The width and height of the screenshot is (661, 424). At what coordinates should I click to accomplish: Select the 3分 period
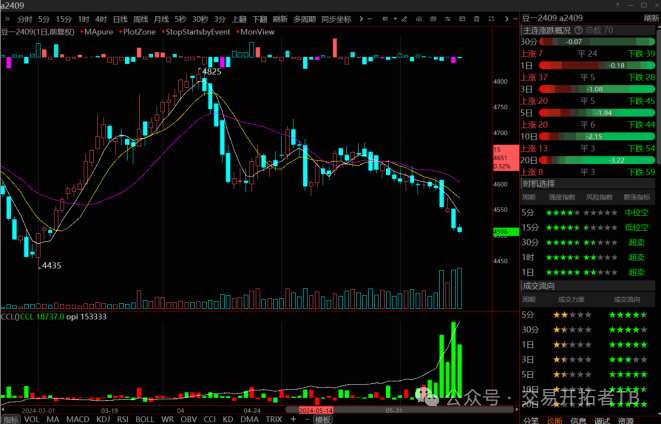(220, 19)
